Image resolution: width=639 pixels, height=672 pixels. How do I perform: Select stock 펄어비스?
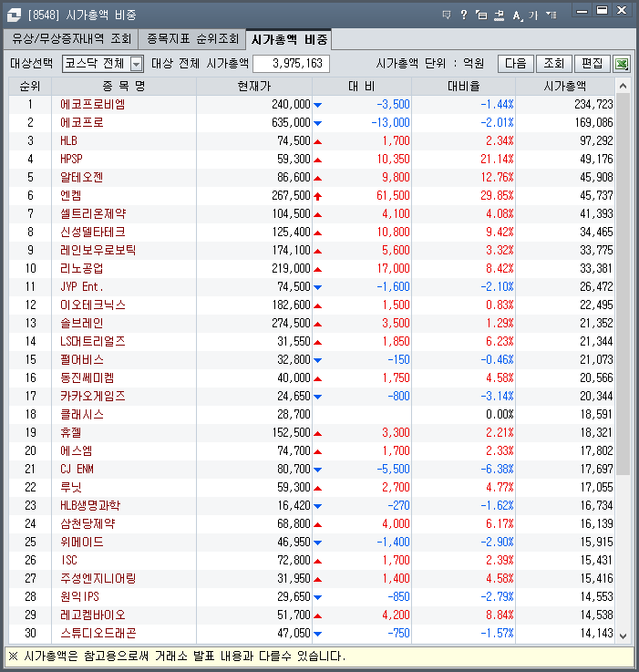pos(81,359)
